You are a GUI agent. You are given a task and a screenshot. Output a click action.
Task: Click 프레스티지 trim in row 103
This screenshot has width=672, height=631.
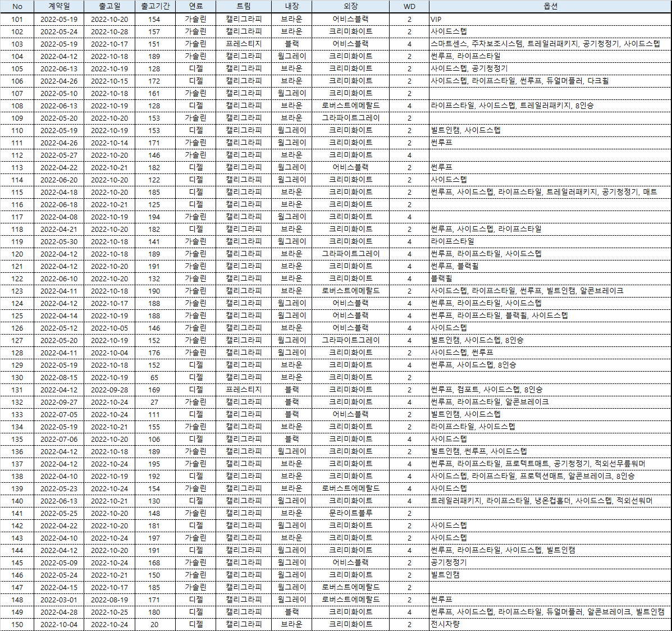point(244,44)
